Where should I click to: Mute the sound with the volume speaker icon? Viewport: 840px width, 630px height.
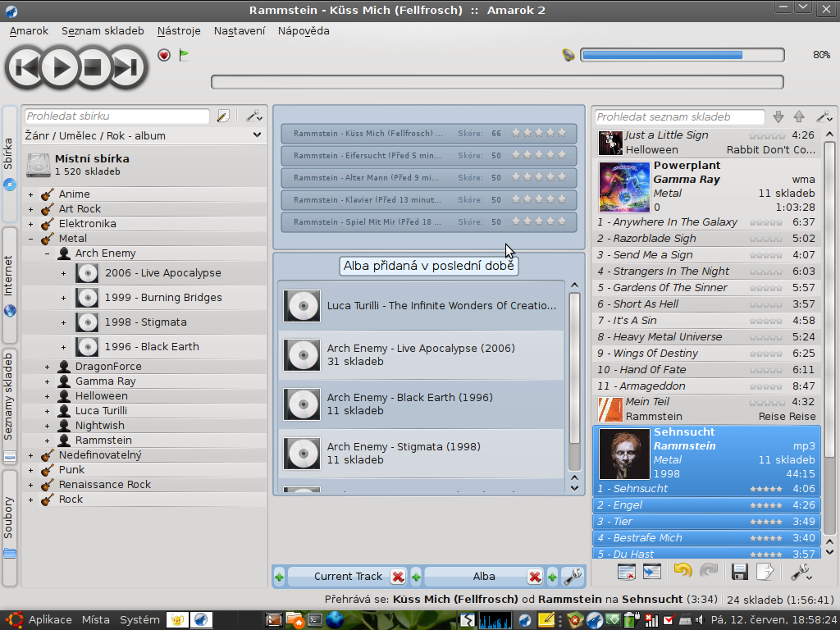click(568, 55)
